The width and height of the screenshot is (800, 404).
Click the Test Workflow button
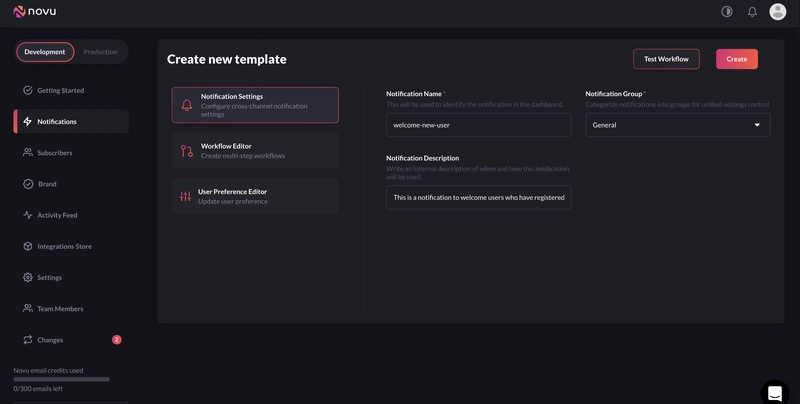coord(666,59)
